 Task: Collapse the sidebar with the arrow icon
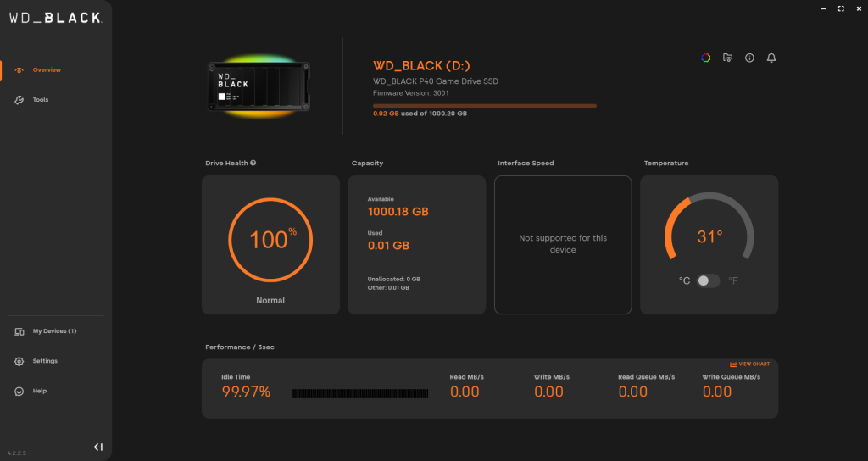(98, 447)
